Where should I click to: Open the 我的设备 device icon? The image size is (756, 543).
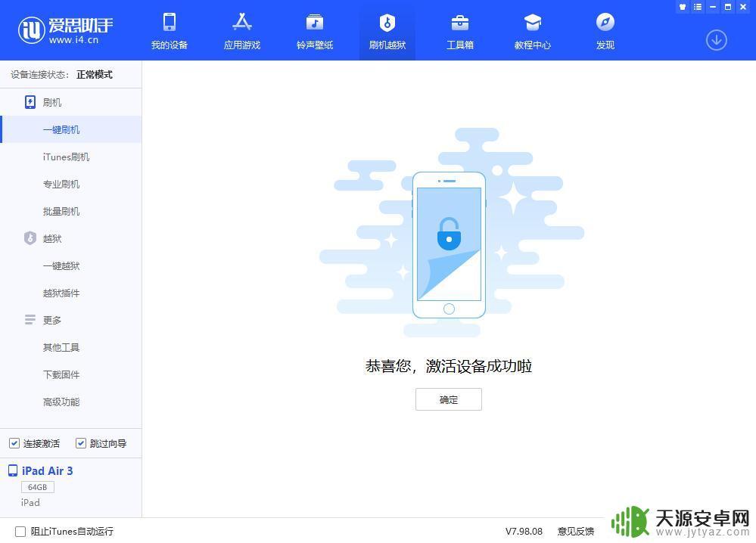(x=170, y=22)
